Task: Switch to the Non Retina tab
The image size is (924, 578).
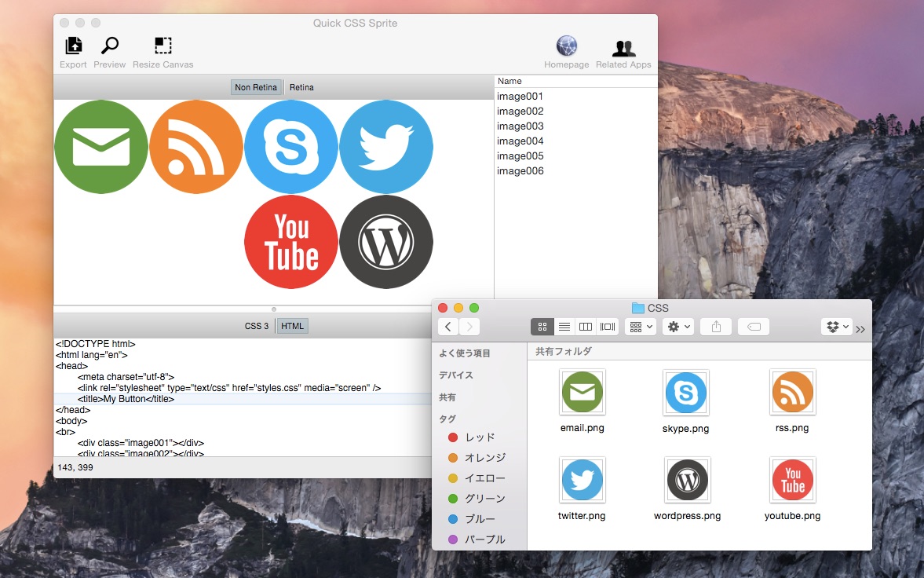Action: [x=256, y=87]
